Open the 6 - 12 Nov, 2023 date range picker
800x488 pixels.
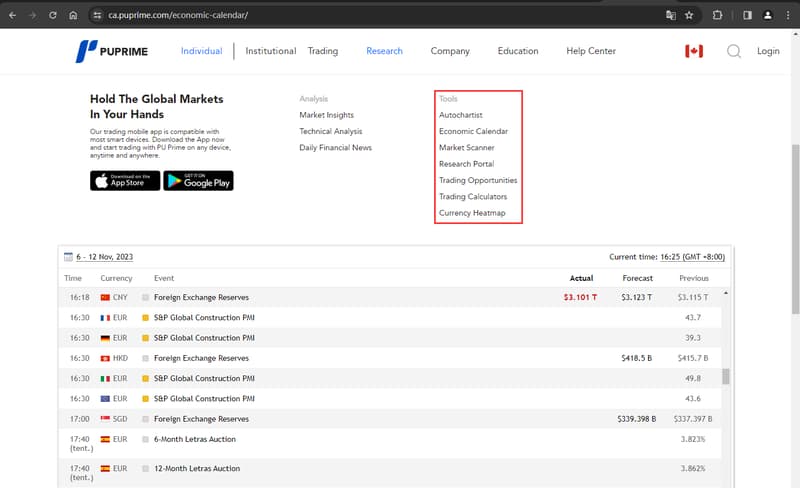tap(105, 257)
